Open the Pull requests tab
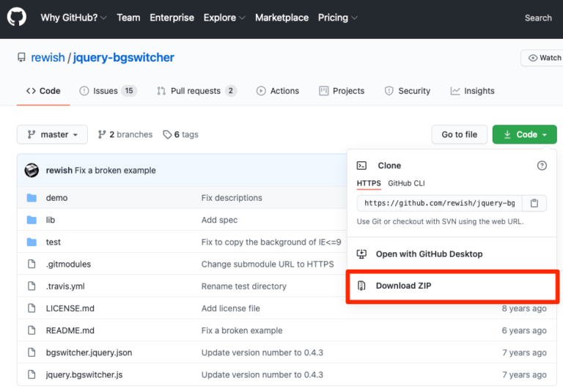This screenshot has width=563, height=392. (x=196, y=91)
